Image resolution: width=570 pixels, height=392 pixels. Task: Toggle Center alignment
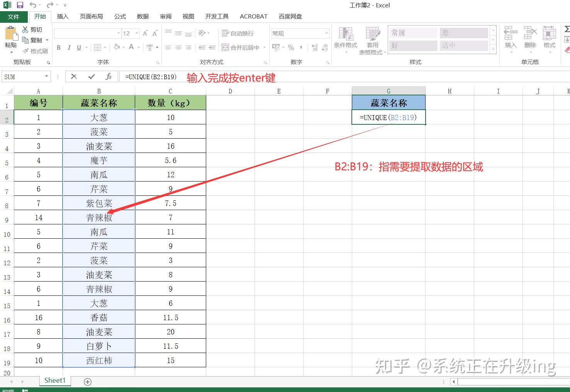(x=178, y=48)
